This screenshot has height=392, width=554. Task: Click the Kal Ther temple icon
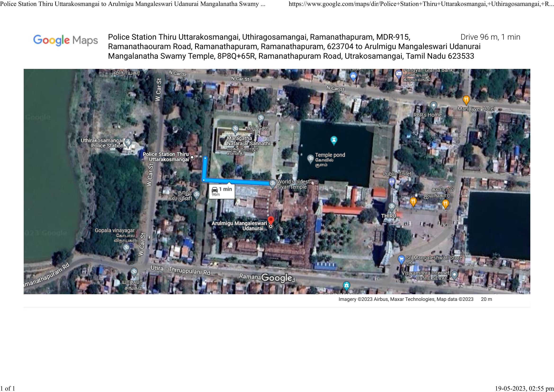click(x=260, y=118)
